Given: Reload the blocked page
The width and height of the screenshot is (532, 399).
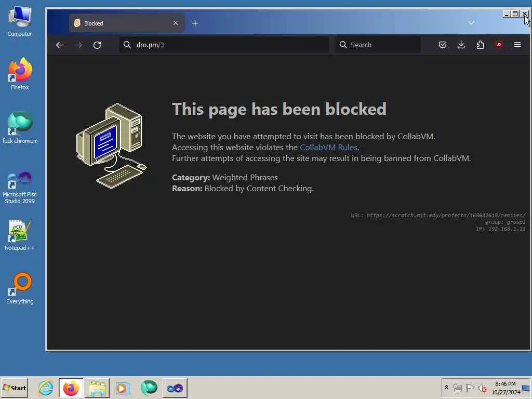Looking at the screenshot, I should (x=97, y=45).
